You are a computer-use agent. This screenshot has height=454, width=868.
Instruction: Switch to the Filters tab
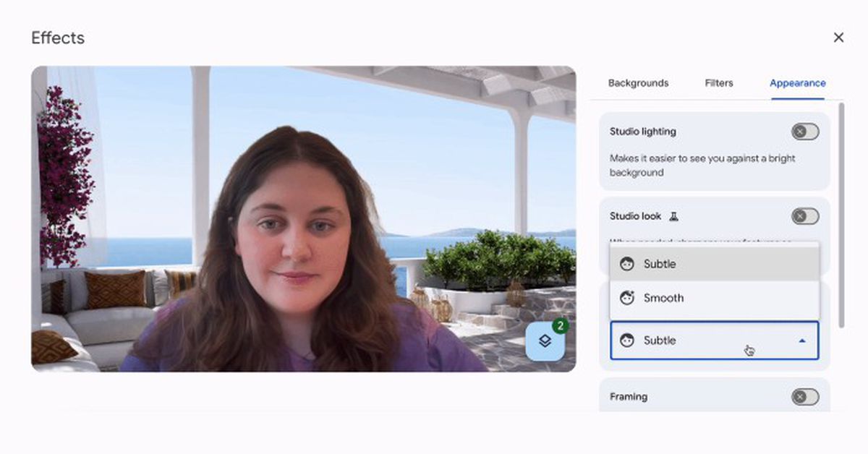[718, 82]
